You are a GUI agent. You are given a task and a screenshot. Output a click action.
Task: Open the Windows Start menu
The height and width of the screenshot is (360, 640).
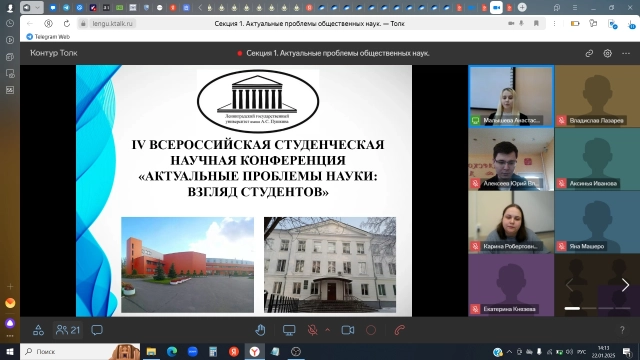[10, 351]
